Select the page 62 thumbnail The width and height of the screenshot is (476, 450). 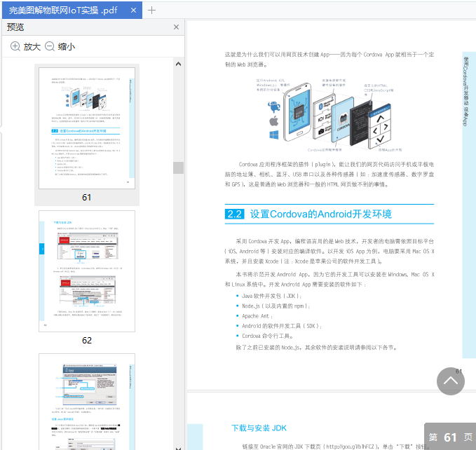click(x=87, y=271)
